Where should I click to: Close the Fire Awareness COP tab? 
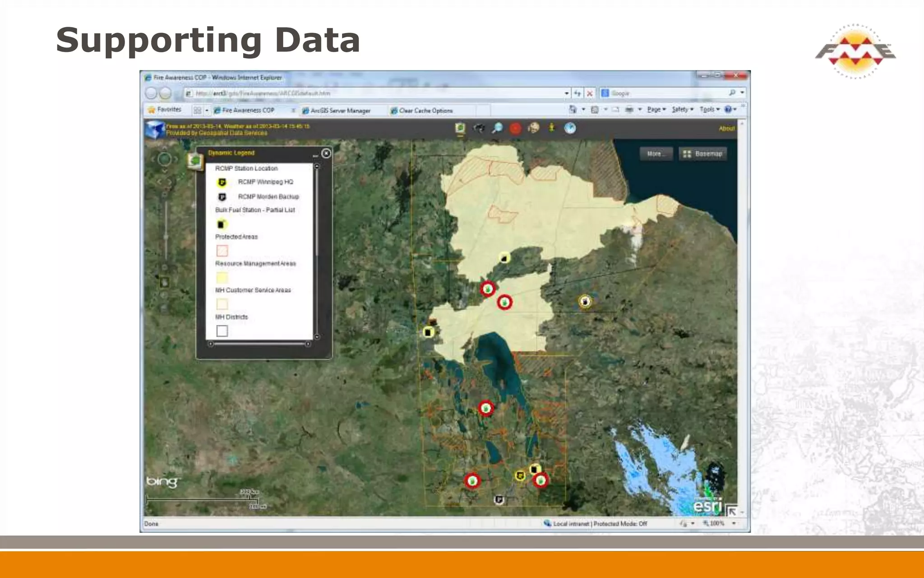[x=293, y=110]
